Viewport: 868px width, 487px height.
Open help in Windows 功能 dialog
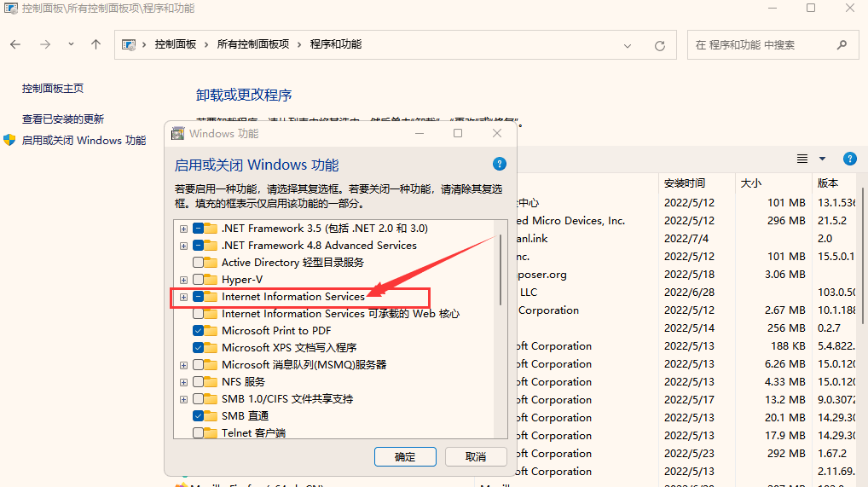pos(500,164)
